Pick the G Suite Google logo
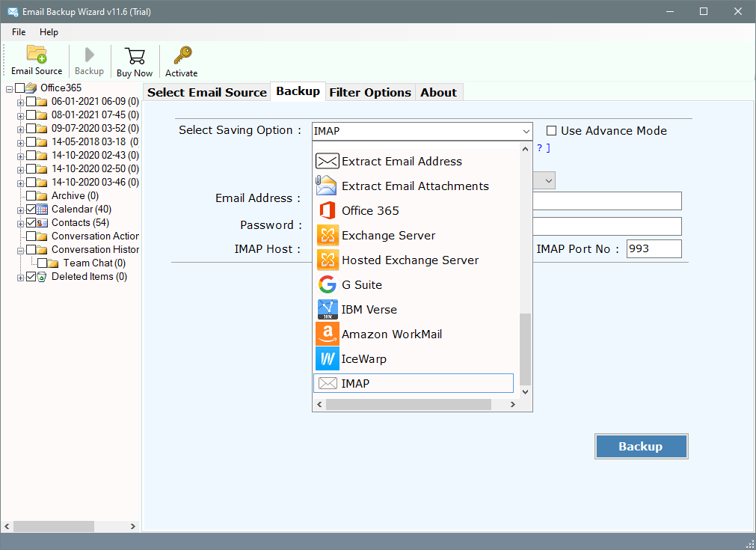The image size is (756, 550). pyautogui.click(x=328, y=284)
